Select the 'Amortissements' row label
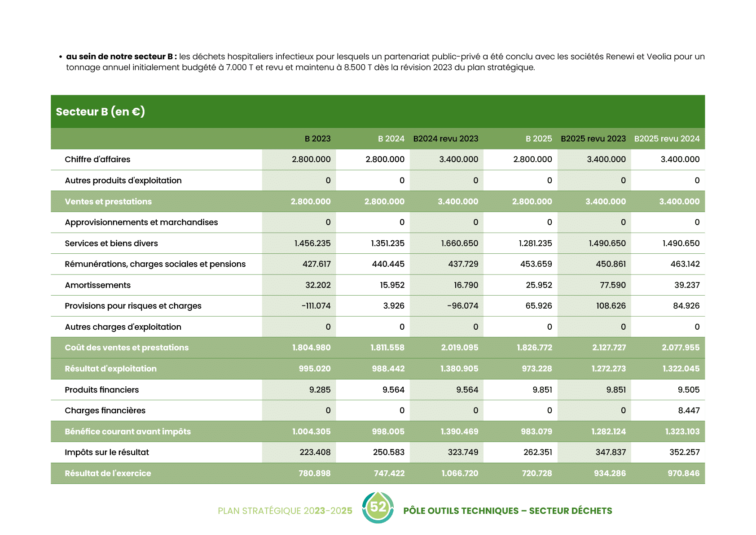The width and height of the screenshot is (756, 535). tap(97, 285)
